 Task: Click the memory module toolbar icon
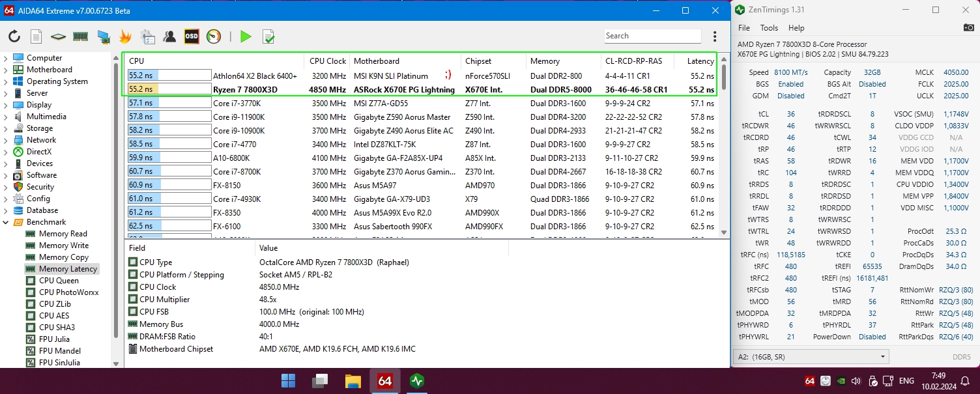click(x=80, y=36)
